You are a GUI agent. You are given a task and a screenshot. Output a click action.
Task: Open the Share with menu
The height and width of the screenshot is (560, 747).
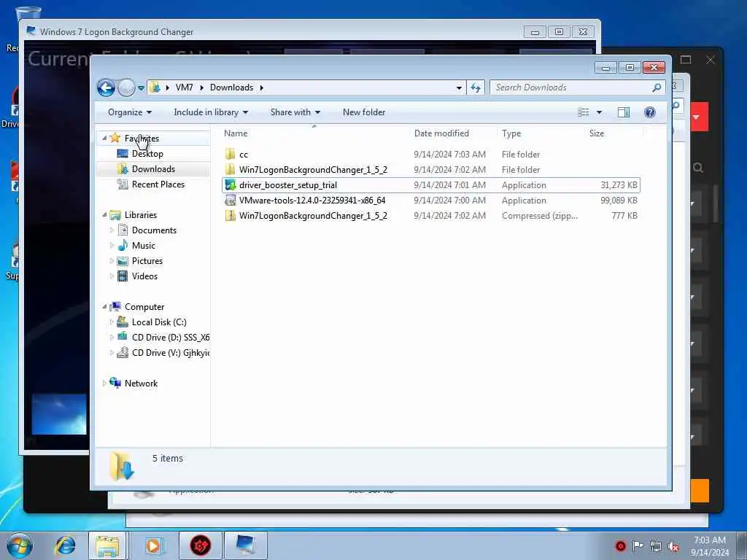(x=295, y=112)
